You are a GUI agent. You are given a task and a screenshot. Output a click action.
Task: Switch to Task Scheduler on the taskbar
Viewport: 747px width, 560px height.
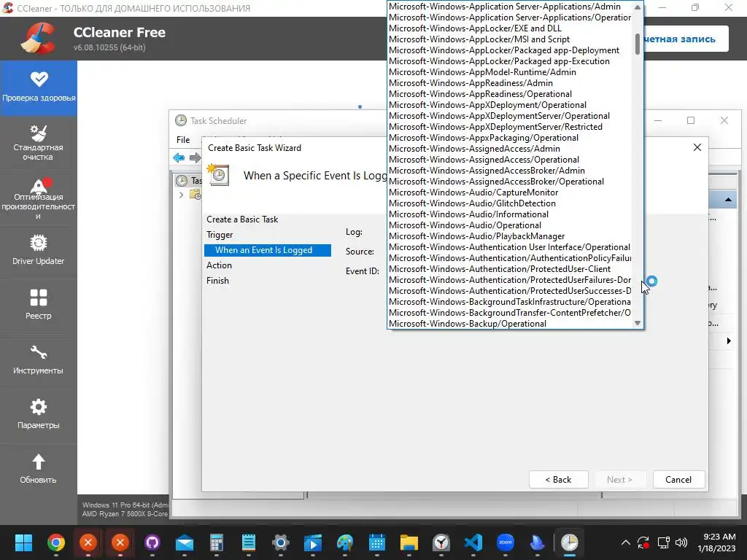coord(570,542)
